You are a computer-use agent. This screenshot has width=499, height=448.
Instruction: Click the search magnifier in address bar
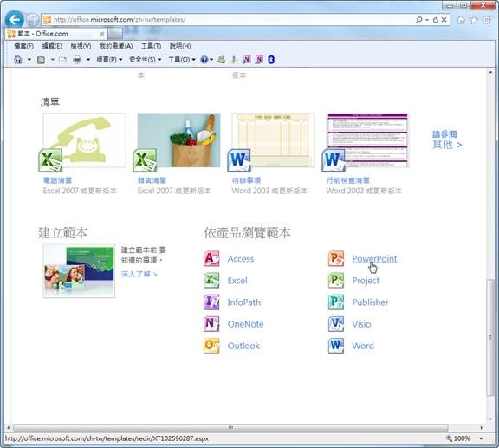tap(418, 20)
